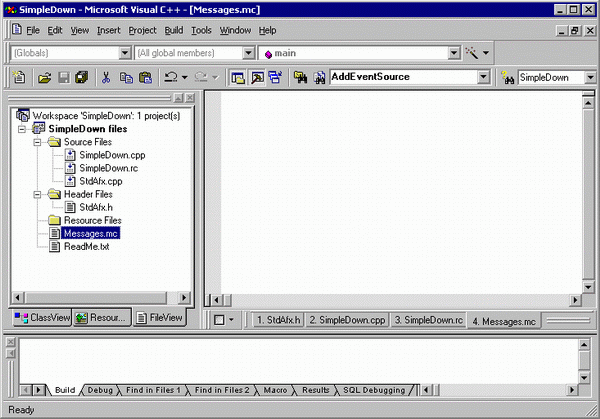Switch to the ResourceView tab
This screenshot has height=419, width=600.
click(101, 318)
